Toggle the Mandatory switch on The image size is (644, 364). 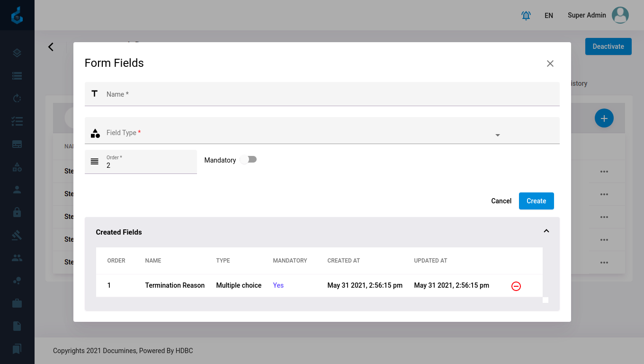pos(248,160)
